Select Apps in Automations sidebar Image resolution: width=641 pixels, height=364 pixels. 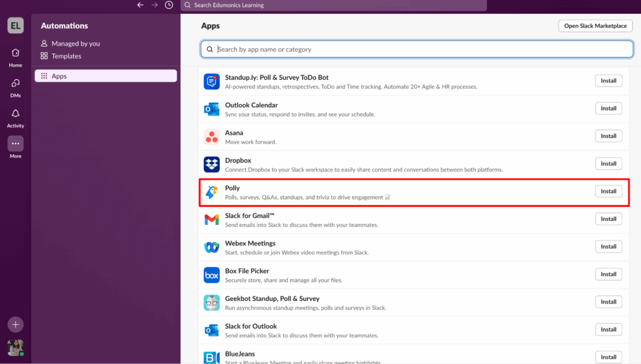coord(106,76)
